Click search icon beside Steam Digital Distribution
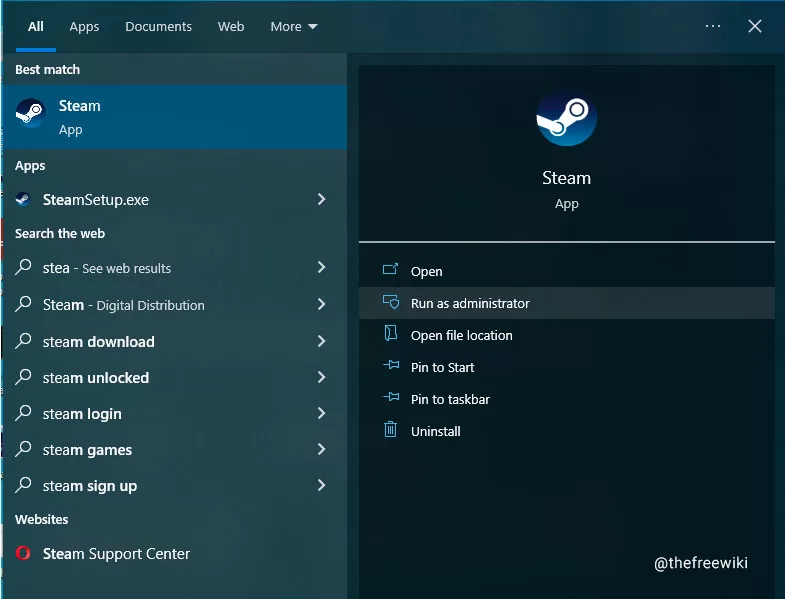785x599 pixels. click(23, 304)
